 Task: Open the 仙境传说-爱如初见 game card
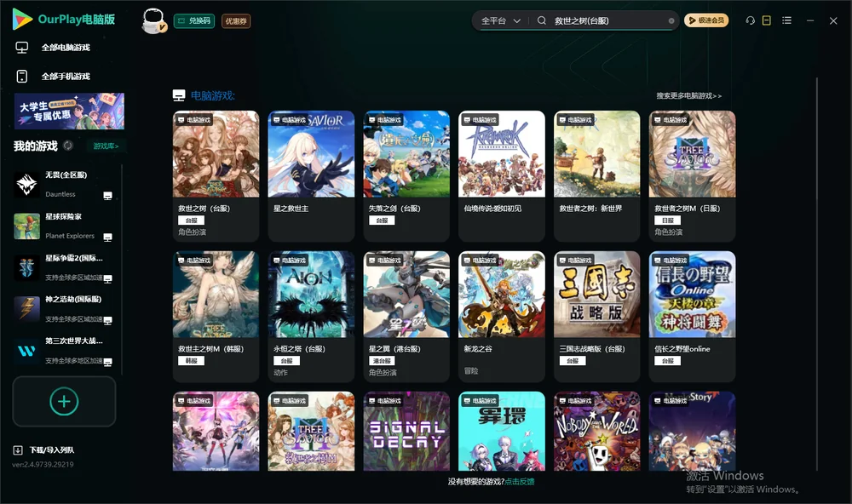coord(502,176)
